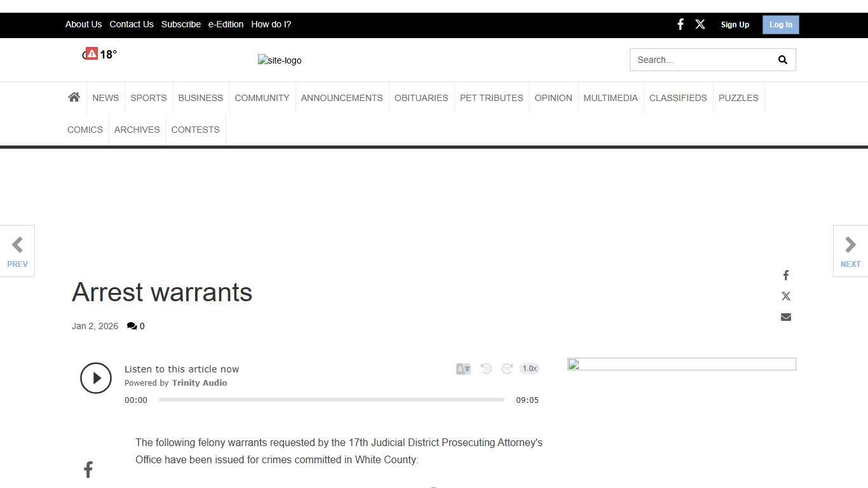Open the Trinity Audio translate options
The height and width of the screenshot is (488, 868).
coord(463,369)
